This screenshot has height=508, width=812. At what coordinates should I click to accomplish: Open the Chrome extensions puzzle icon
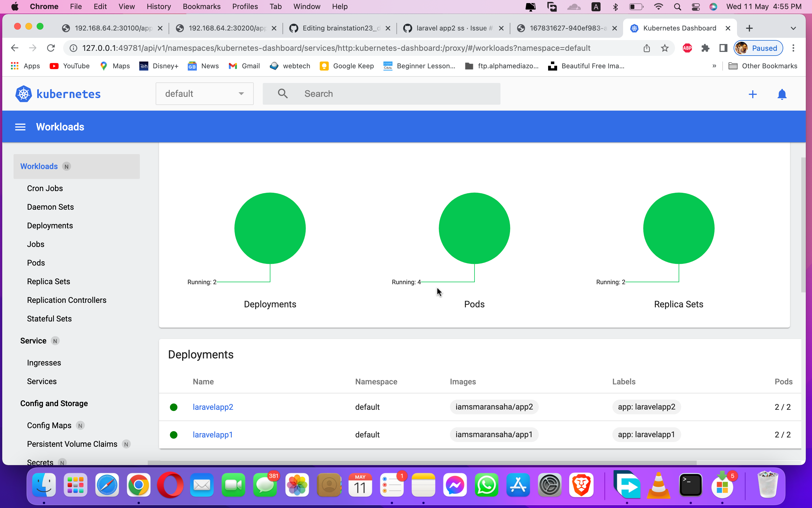point(705,48)
